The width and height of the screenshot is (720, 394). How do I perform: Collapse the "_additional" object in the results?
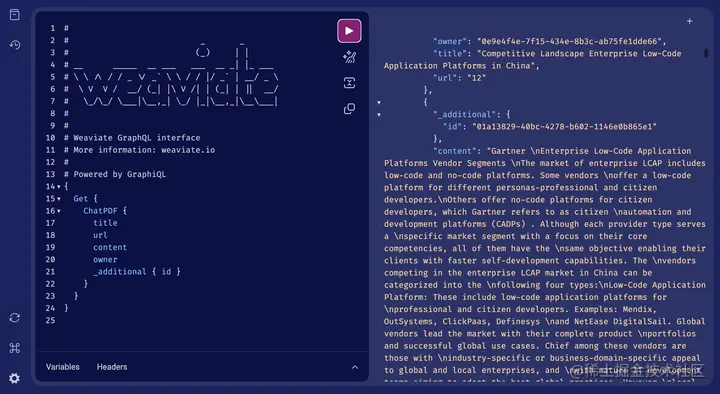click(379, 114)
